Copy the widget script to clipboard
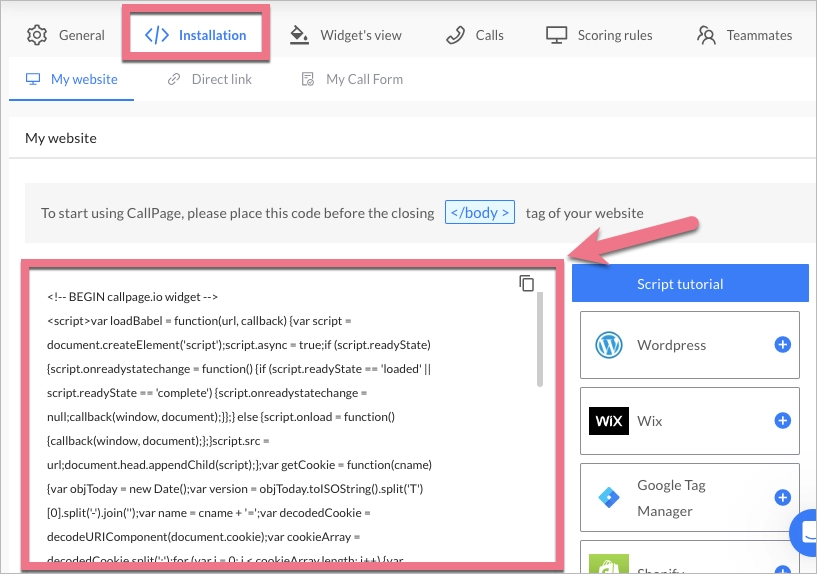Viewport: 817px width, 574px height. [526, 283]
